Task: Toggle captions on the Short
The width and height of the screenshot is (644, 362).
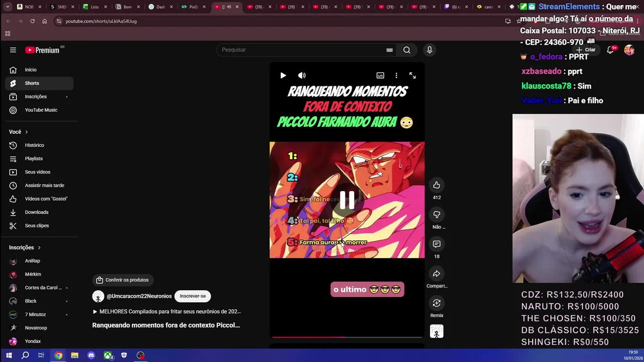Action: pyautogui.click(x=380, y=75)
